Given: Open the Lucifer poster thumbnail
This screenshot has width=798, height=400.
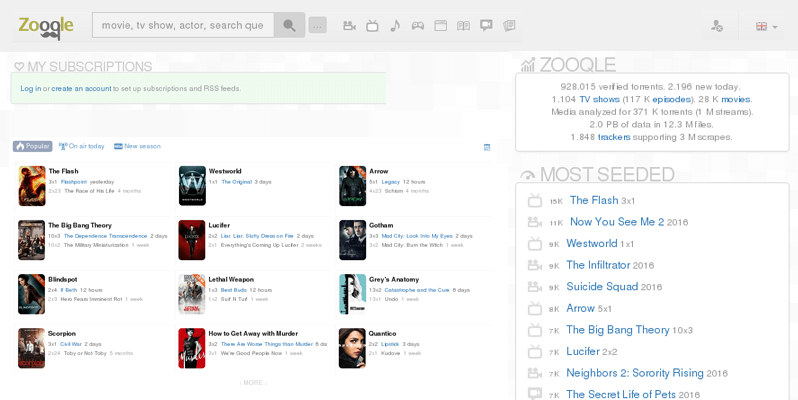Looking at the screenshot, I should (x=192, y=240).
